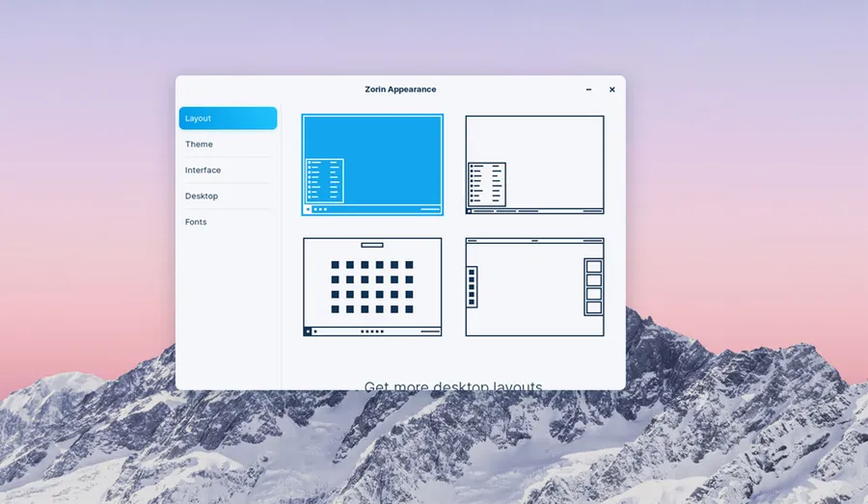The width and height of the screenshot is (868, 504).
Task: Click the Get more desktop layouts text
Action: click(453, 385)
